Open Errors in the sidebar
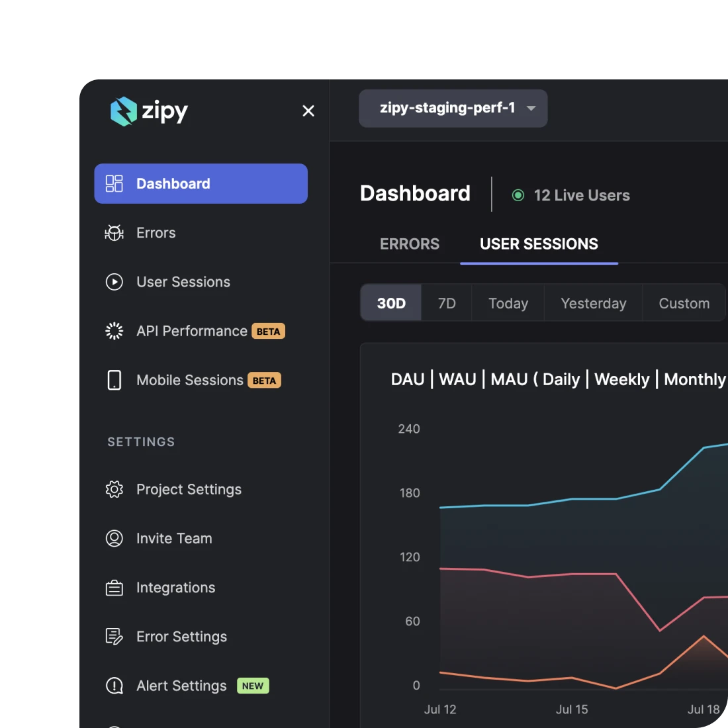The width and height of the screenshot is (728, 728). 156,232
